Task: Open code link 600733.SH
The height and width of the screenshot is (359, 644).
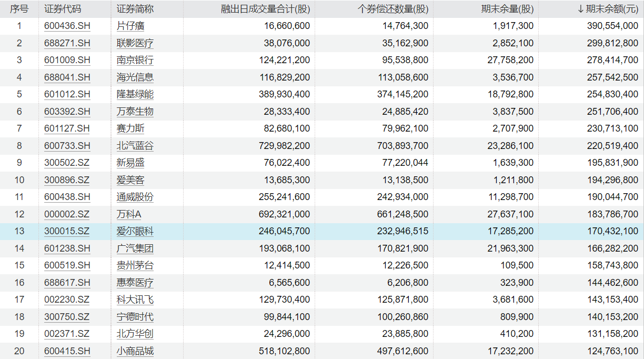Action: pyautogui.click(x=67, y=146)
